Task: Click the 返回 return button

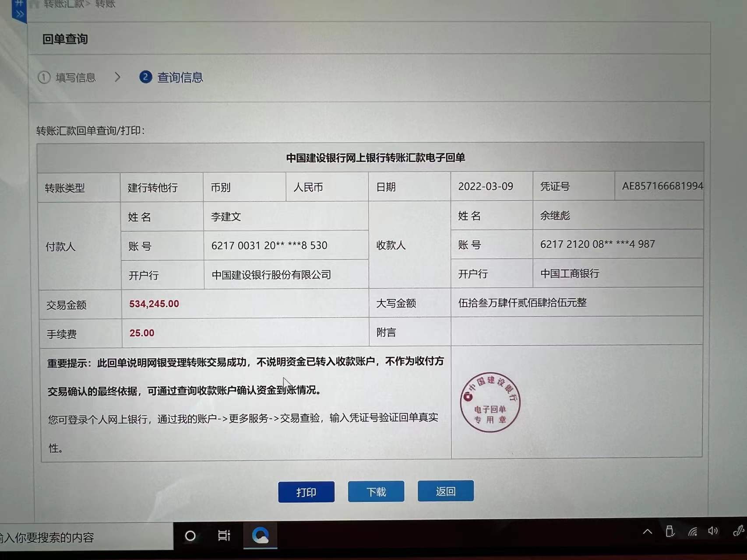Action: 446,491
